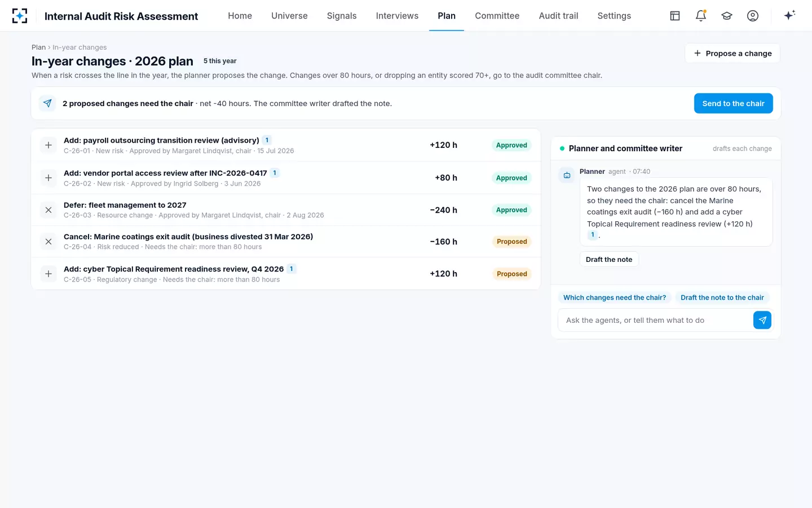This screenshot has width=812, height=508.
Task: Open the Committee tab
Action: tap(497, 16)
